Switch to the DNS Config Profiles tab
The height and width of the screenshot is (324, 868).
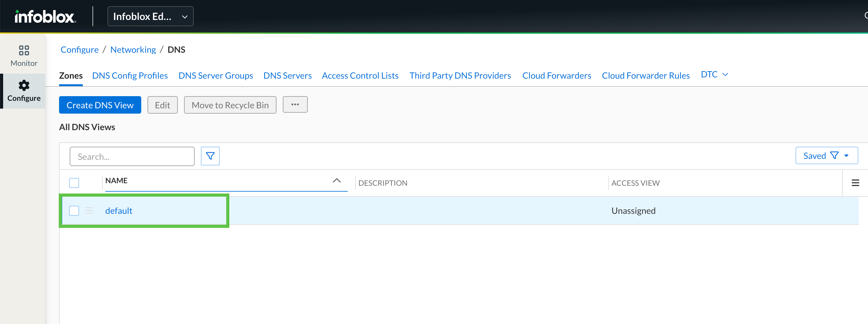pos(130,76)
